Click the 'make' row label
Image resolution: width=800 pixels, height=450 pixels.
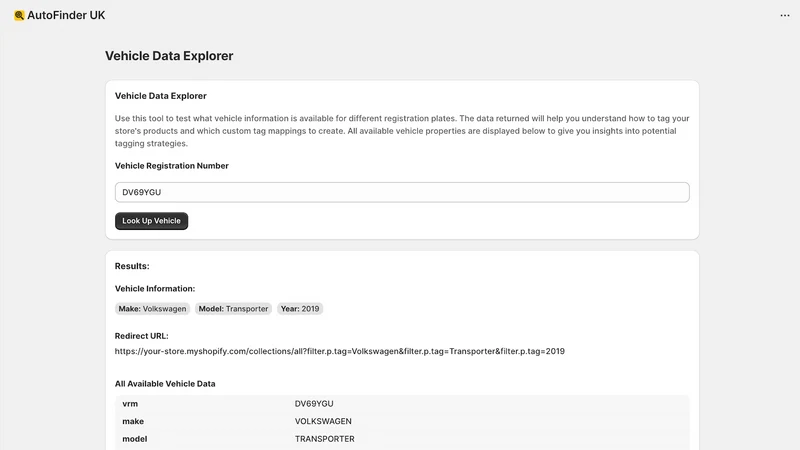coord(133,421)
